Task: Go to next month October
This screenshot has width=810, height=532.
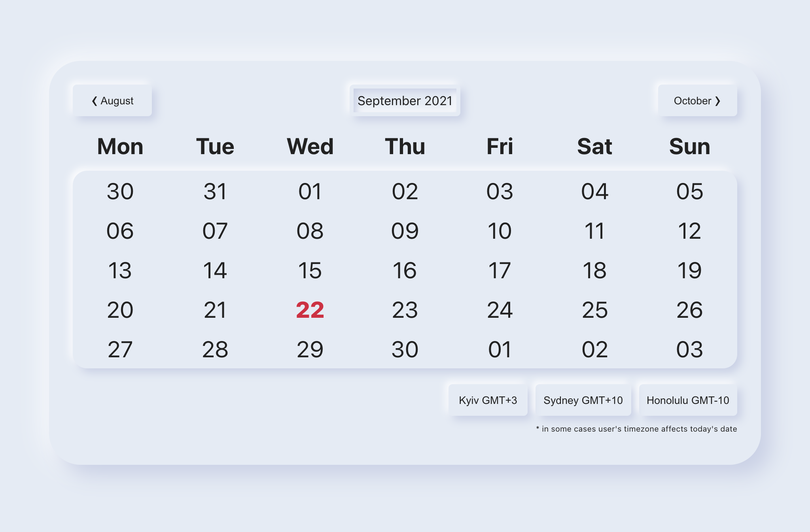Action: click(697, 101)
